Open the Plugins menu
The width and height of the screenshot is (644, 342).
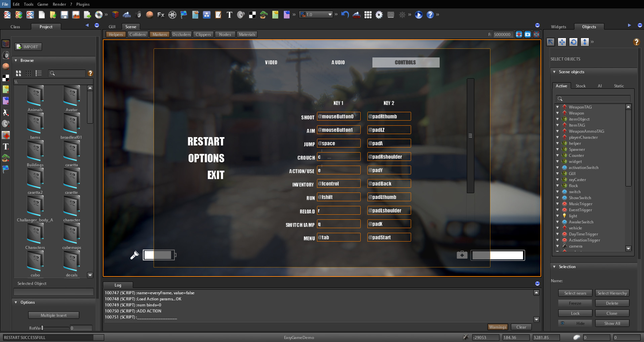pos(82,4)
